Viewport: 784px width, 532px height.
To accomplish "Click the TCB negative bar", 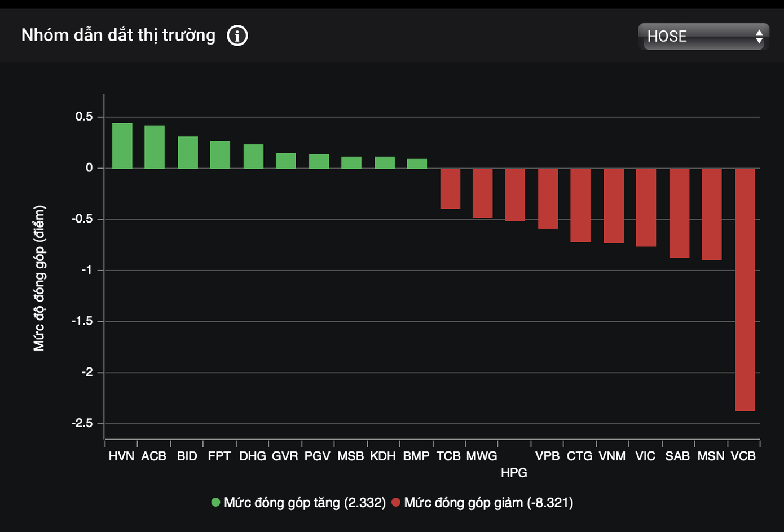I will click(450, 189).
